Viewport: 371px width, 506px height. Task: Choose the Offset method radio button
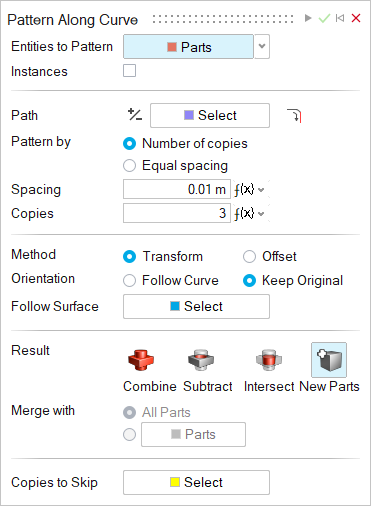click(x=249, y=257)
